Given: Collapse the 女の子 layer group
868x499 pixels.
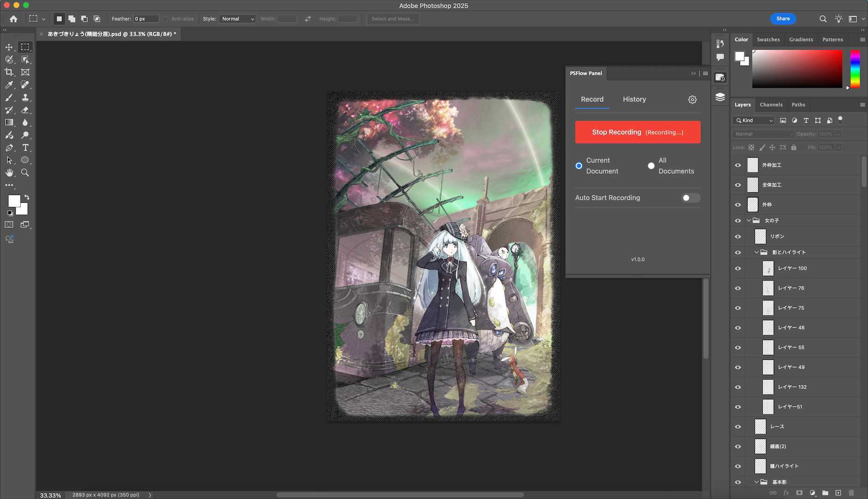Looking at the screenshot, I should tap(749, 220).
